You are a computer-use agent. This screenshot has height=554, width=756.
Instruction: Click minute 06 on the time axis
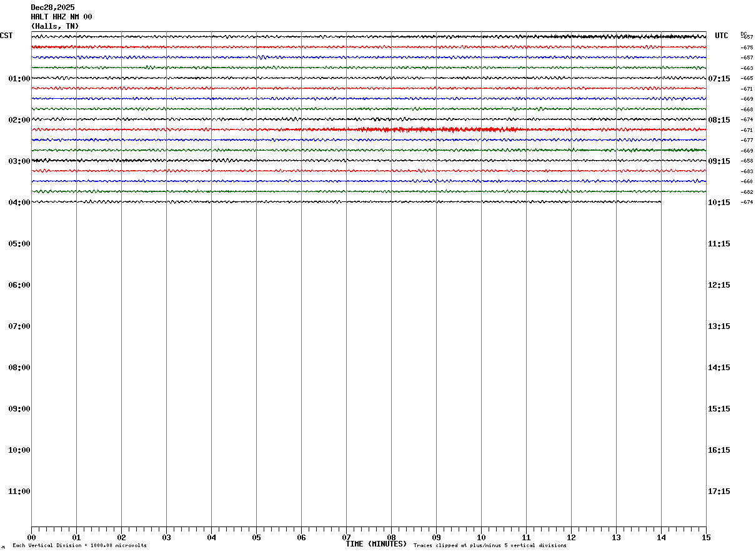pyautogui.click(x=301, y=538)
